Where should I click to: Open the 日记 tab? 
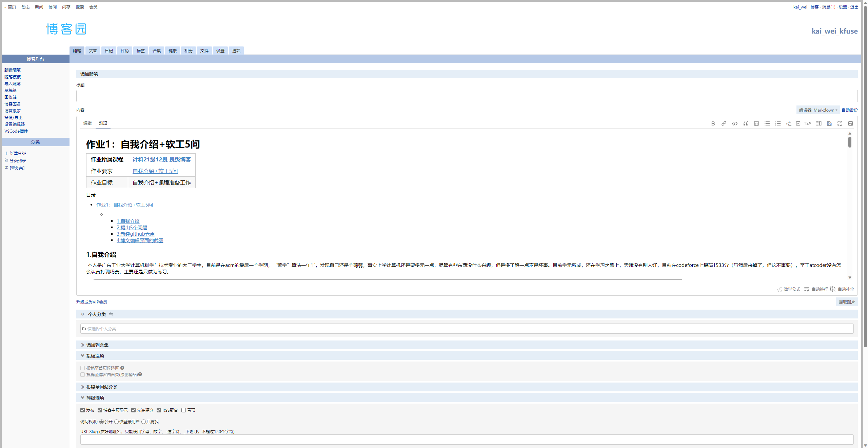click(109, 51)
